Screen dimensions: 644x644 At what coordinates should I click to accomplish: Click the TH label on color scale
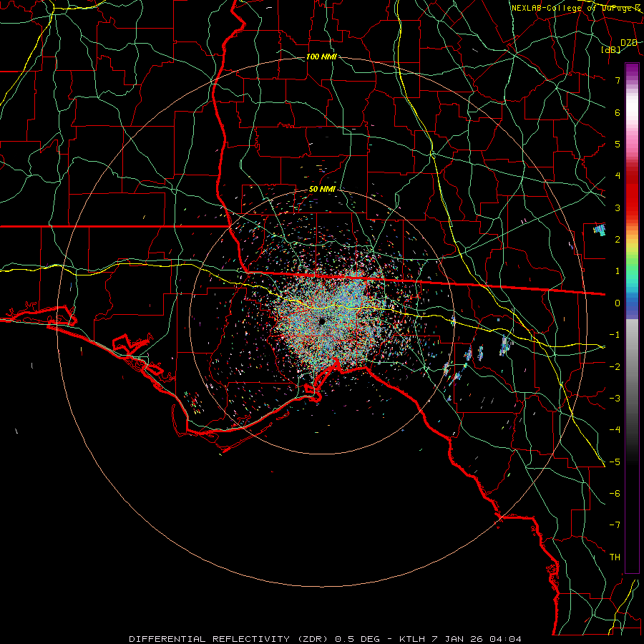(615, 557)
